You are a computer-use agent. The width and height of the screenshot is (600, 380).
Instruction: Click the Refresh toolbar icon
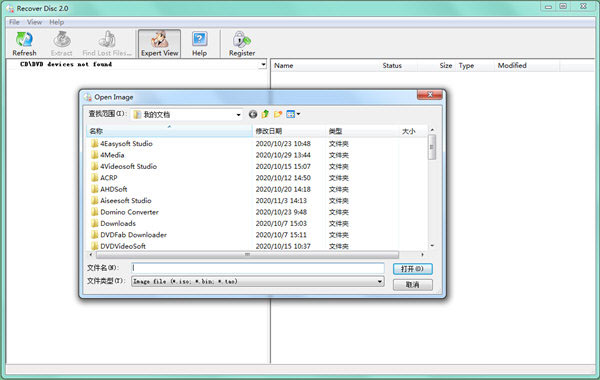(x=24, y=39)
